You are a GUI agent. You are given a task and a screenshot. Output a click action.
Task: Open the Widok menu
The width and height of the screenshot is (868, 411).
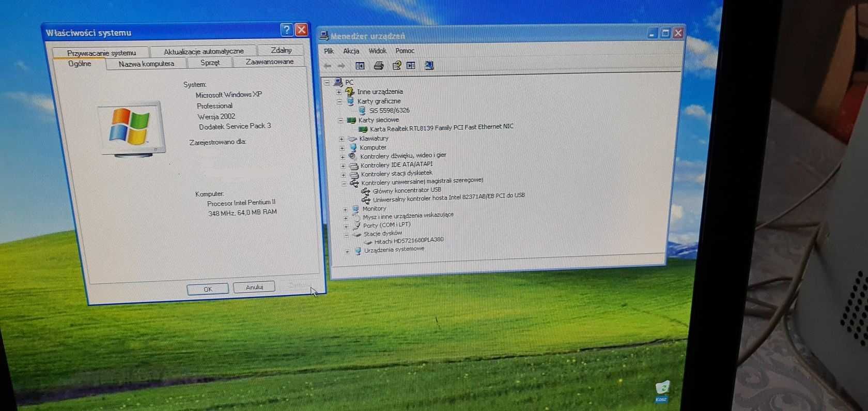[x=378, y=51]
